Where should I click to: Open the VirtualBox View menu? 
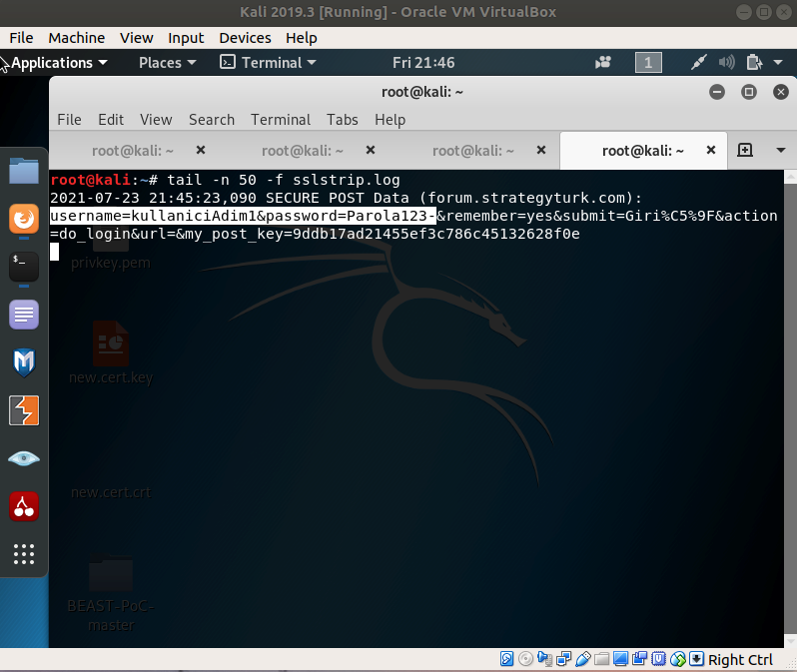click(136, 38)
